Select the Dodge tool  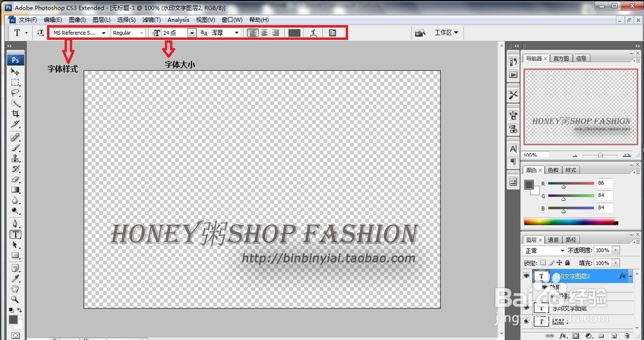(15, 211)
